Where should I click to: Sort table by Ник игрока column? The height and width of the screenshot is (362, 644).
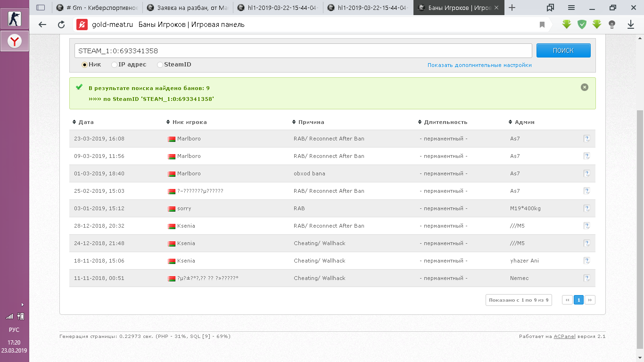tap(187, 122)
